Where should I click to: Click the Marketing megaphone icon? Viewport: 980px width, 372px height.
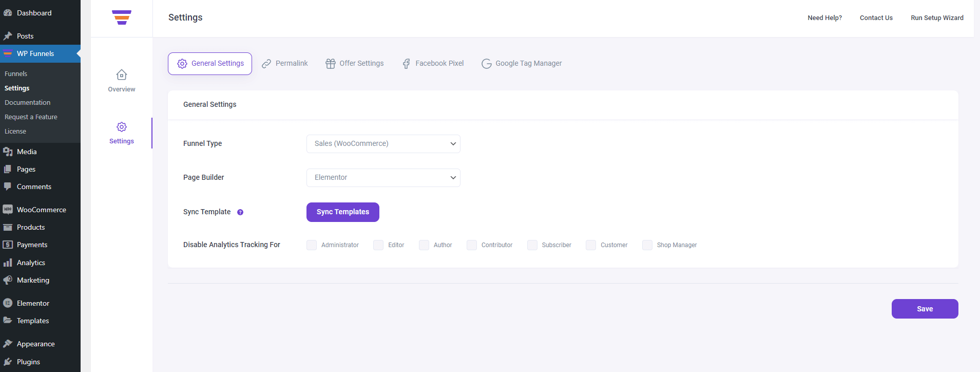pyautogui.click(x=8, y=280)
